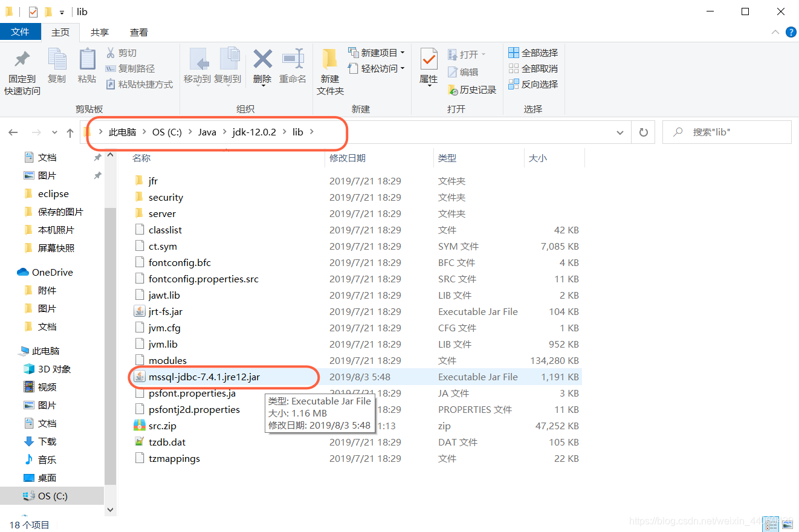Click Select none (全部取消)
Viewport: 799px width, 532px height.
[x=534, y=69]
